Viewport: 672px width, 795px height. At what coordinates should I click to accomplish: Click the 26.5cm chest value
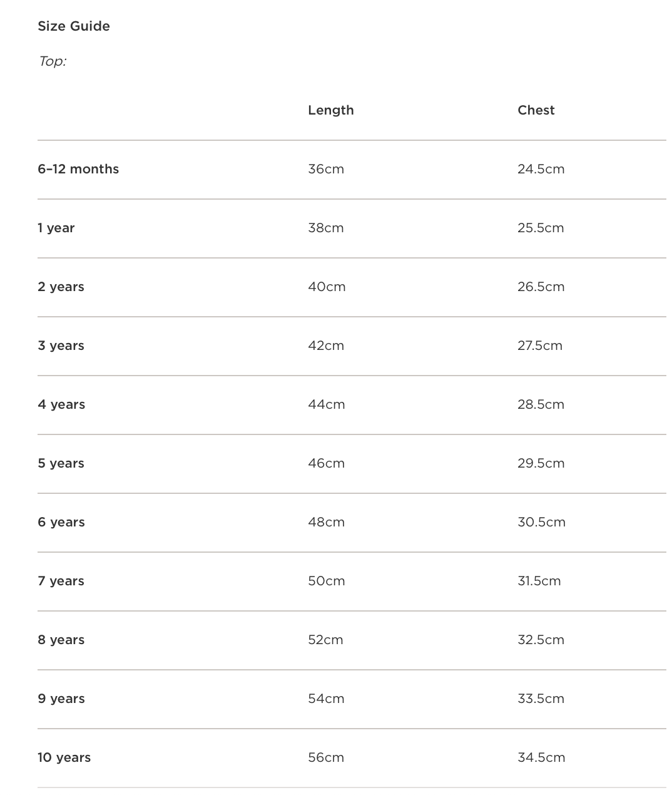tap(541, 287)
